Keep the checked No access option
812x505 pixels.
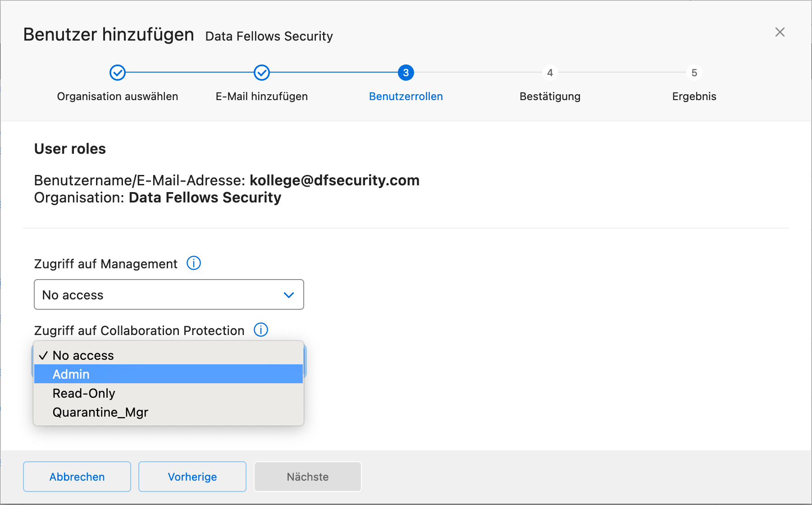(169, 355)
